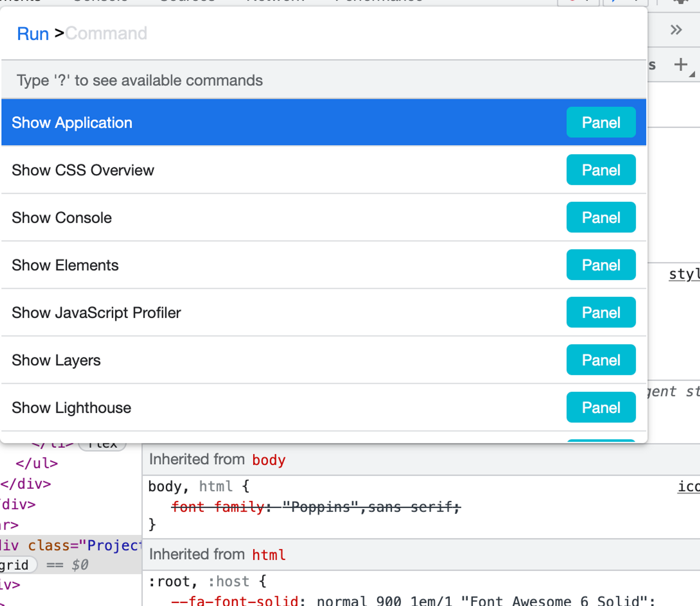
Task: Click the html link in Inherited from
Action: coord(268,555)
